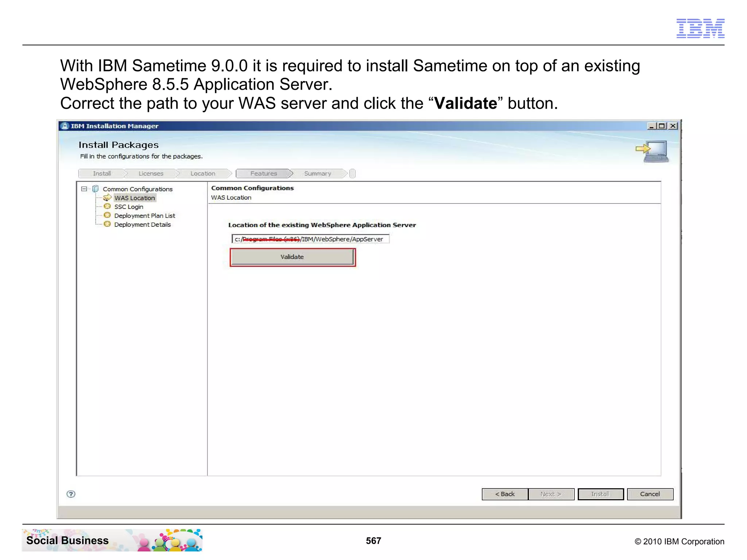This screenshot has width=747, height=560.
Task: Click the Features wizard step
Action: [264, 174]
